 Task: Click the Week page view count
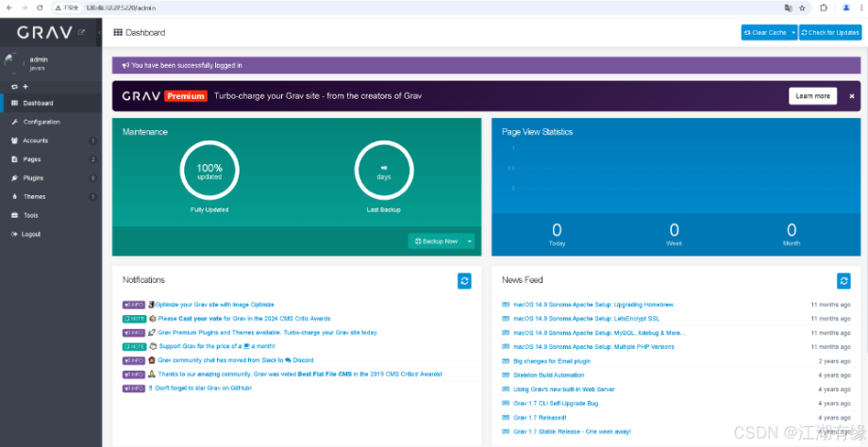pyautogui.click(x=675, y=229)
